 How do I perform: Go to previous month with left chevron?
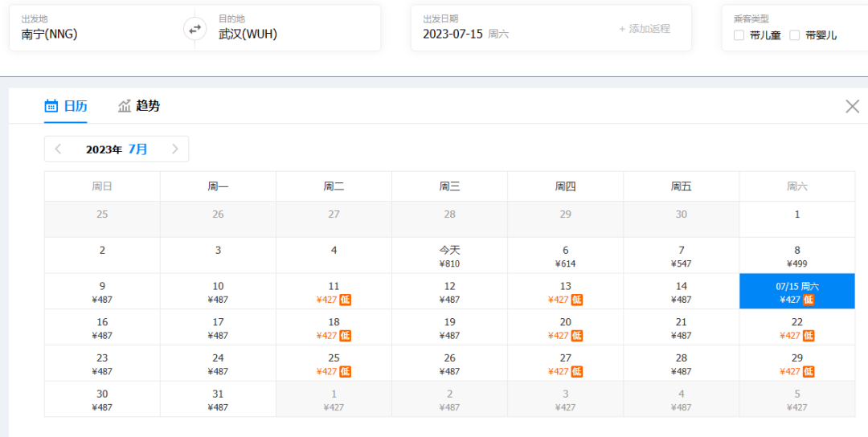58,149
